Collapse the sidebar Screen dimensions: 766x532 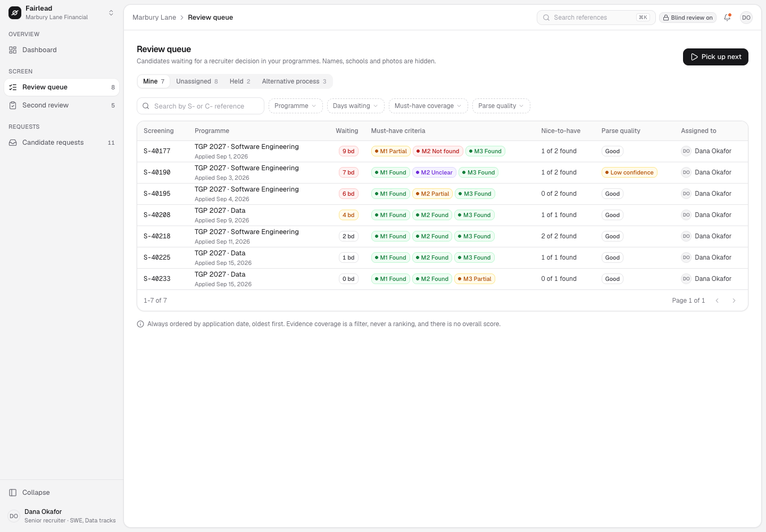pyautogui.click(x=62, y=493)
